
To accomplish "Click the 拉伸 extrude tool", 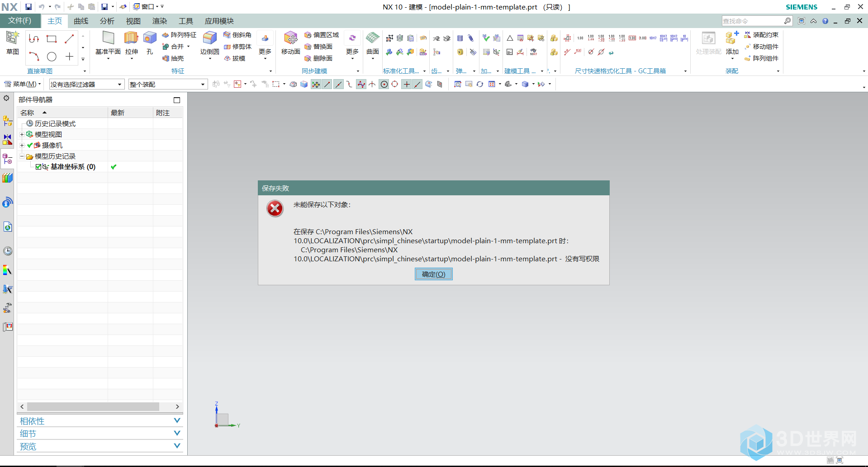I will [x=132, y=43].
